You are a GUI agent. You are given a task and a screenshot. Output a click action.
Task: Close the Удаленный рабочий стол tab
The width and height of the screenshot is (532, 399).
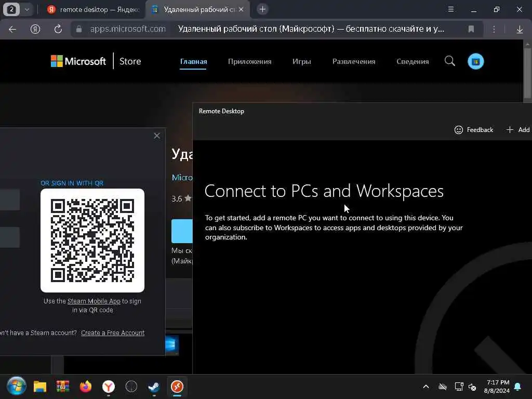[241, 9]
